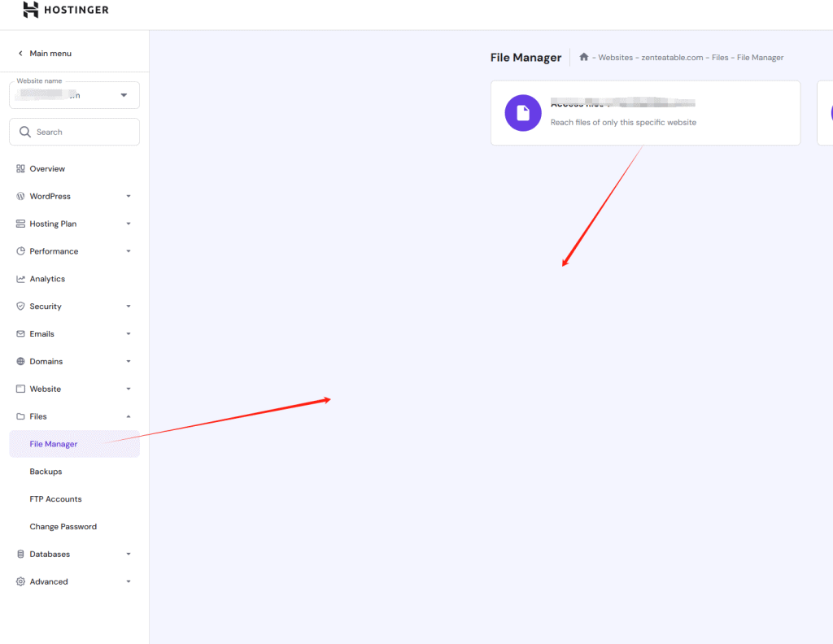This screenshot has height=644, width=833.
Task: Click the Files menu label
Action: click(x=38, y=417)
